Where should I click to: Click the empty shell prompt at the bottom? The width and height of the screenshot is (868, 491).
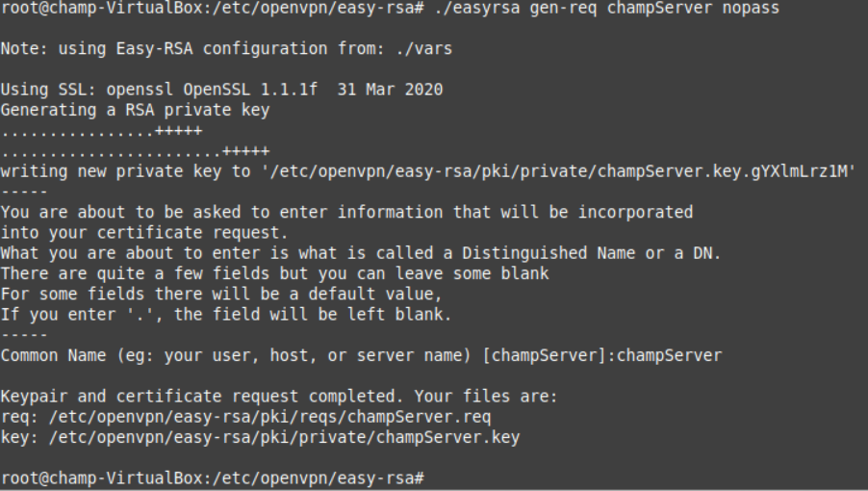pos(212,478)
